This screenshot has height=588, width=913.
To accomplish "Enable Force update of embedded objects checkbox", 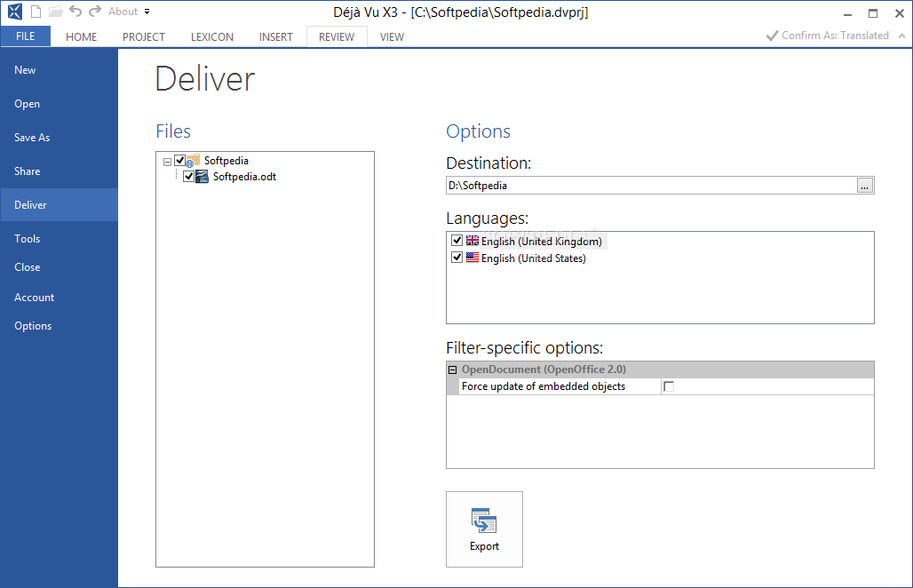I will (669, 386).
